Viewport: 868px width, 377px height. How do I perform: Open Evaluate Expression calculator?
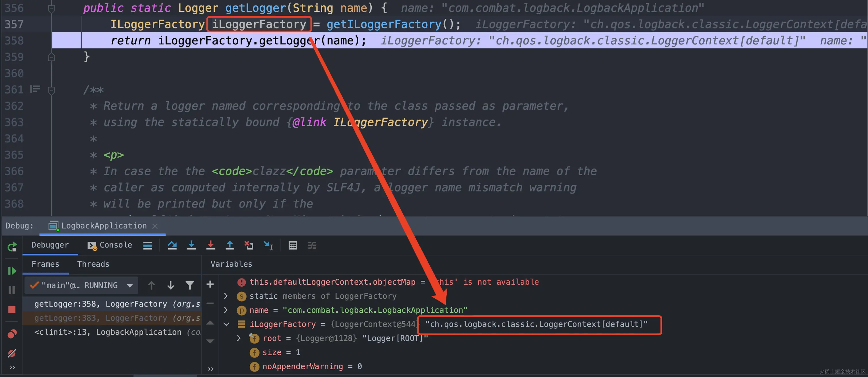(x=293, y=245)
